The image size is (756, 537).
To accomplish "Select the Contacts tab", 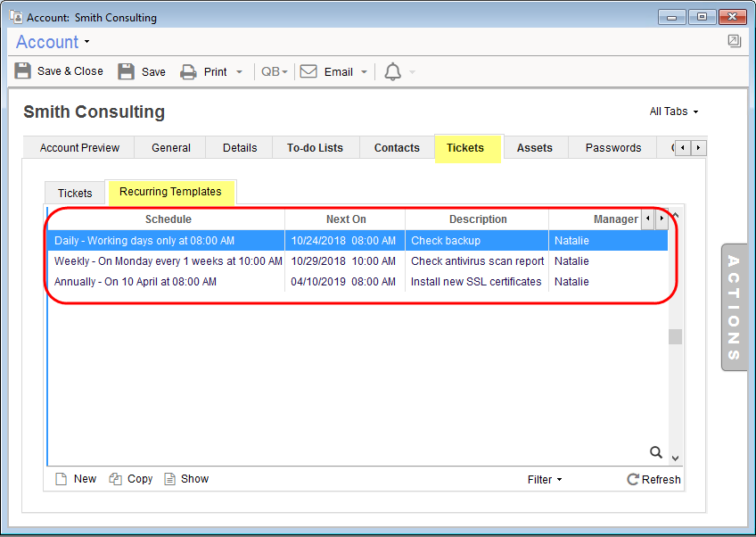I will pos(397,148).
